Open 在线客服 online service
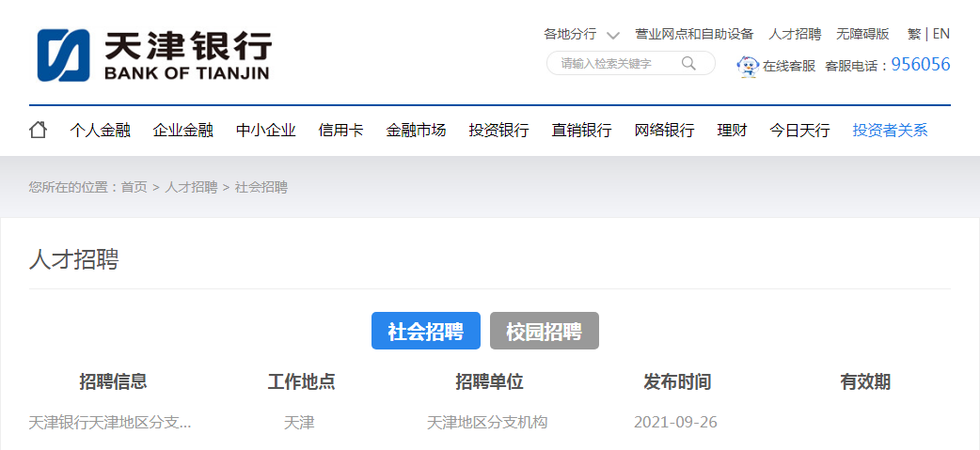Viewport: 980px width, 450px height. click(x=789, y=66)
